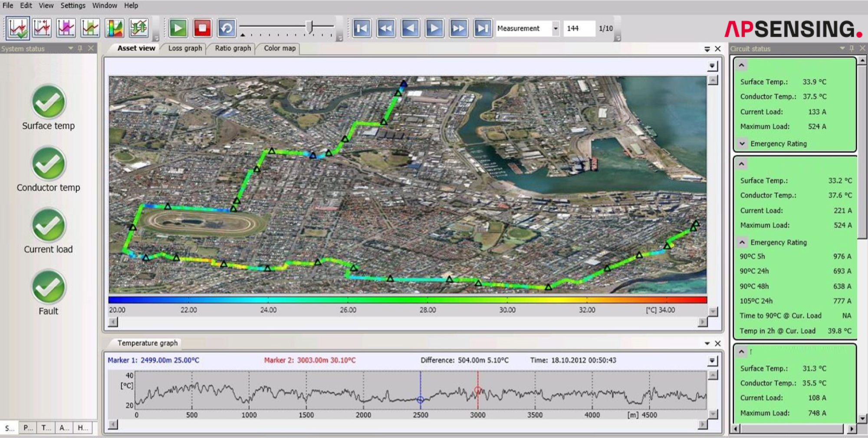Viewport: 868px width, 438px height.
Task: Collapse the expanded Emergency Rating section
Action: [x=742, y=242]
